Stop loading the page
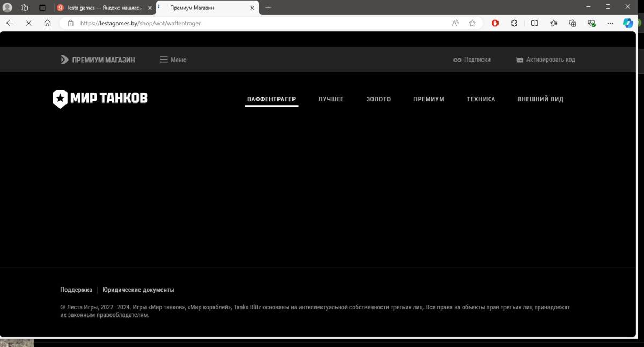 pyautogui.click(x=29, y=23)
